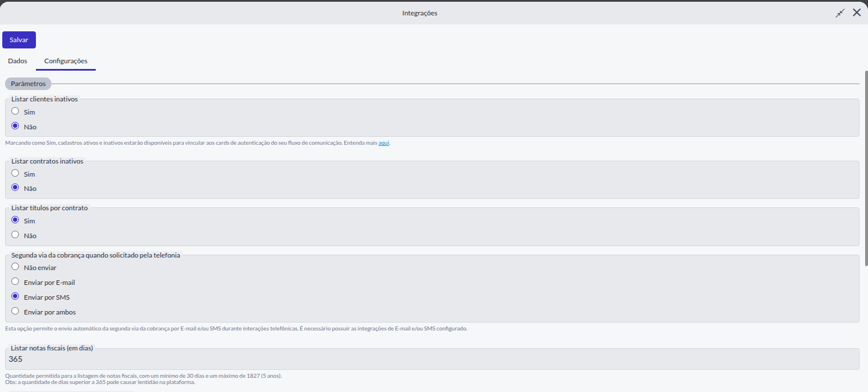Viewport: 868px width, 392px height.
Task: Click the 'Esta opção permite o envio' hint text
Action: pos(236,329)
